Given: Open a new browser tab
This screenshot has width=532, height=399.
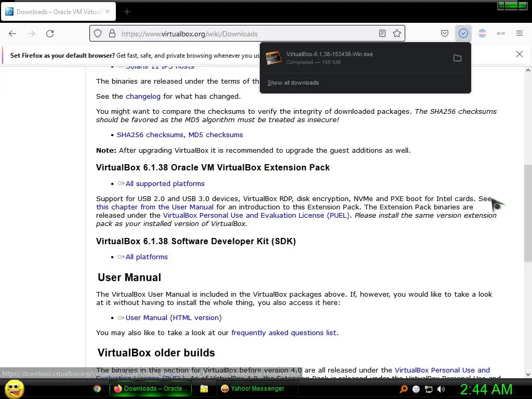Looking at the screenshot, I should pyautogui.click(x=127, y=12).
